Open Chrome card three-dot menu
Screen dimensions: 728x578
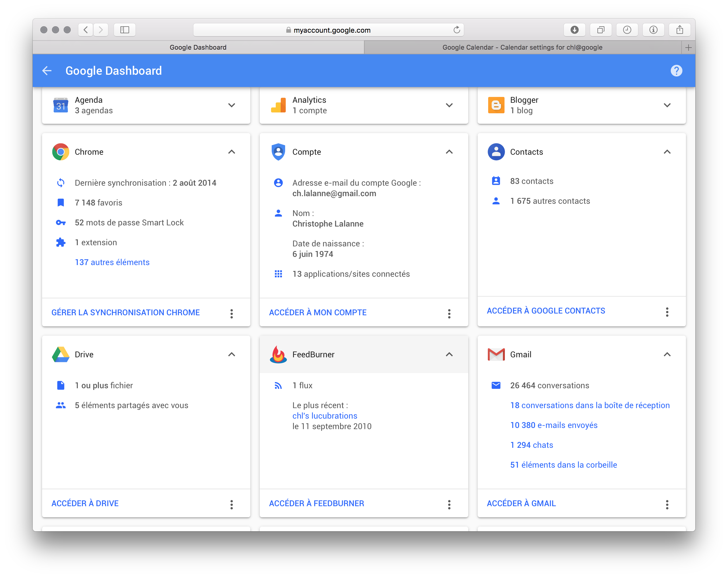click(231, 314)
